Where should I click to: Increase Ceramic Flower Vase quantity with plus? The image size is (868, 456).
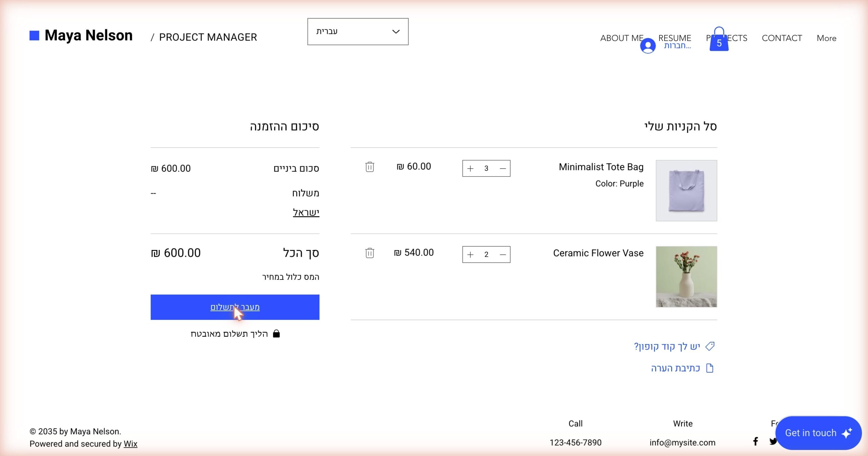pyautogui.click(x=470, y=254)
